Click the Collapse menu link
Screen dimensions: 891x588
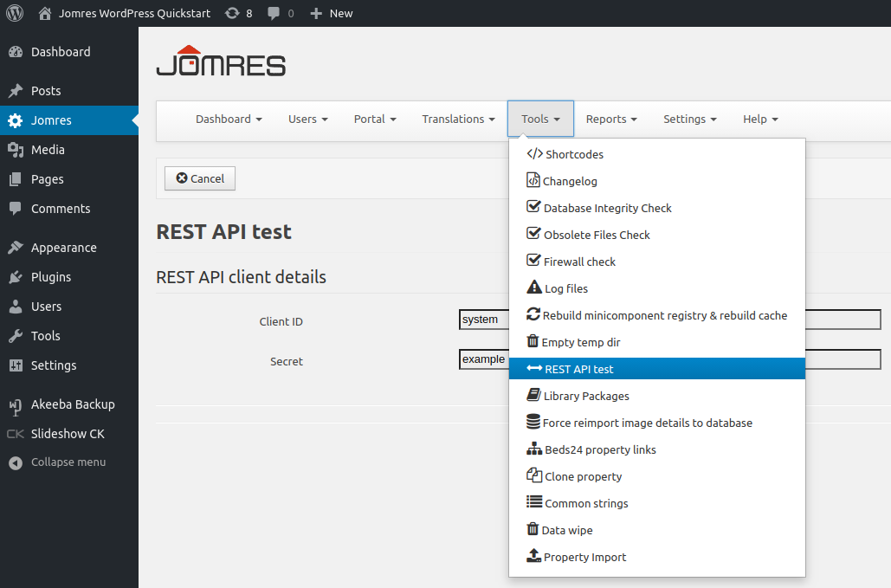pos(68,462)
